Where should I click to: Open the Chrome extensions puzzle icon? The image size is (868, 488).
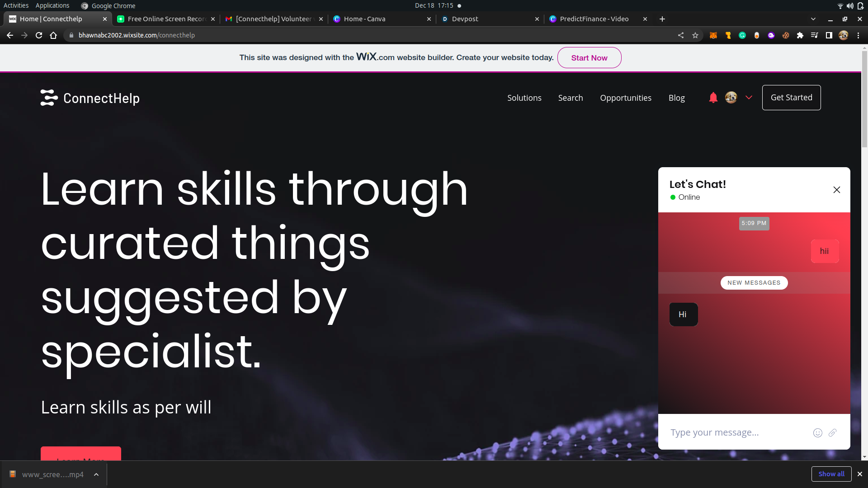[x=800, y=35]
